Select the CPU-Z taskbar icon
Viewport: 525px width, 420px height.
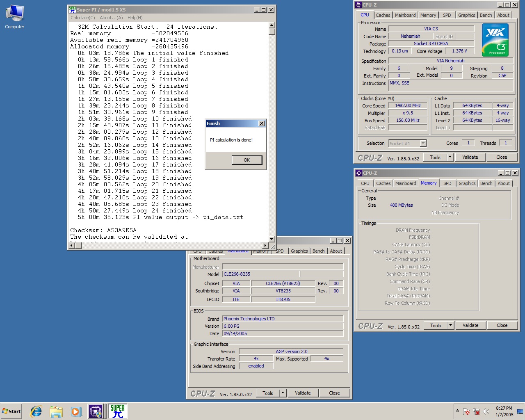tap(96, 411)
